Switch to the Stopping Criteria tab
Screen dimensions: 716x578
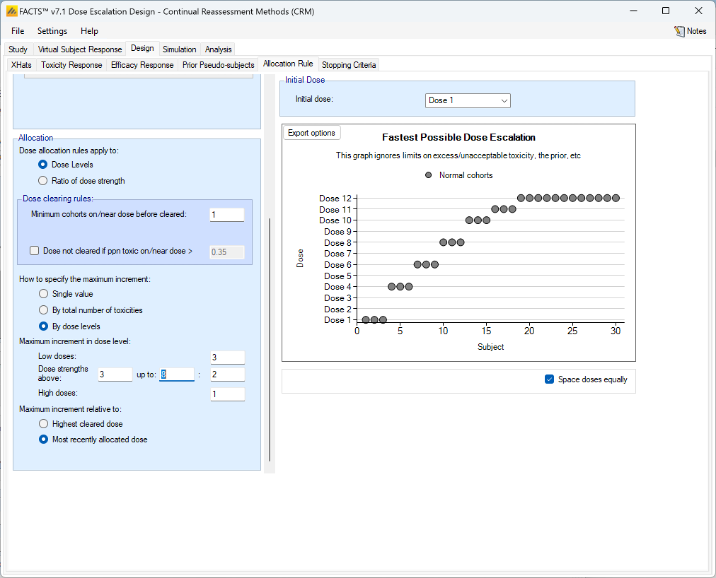click(349, 65)
